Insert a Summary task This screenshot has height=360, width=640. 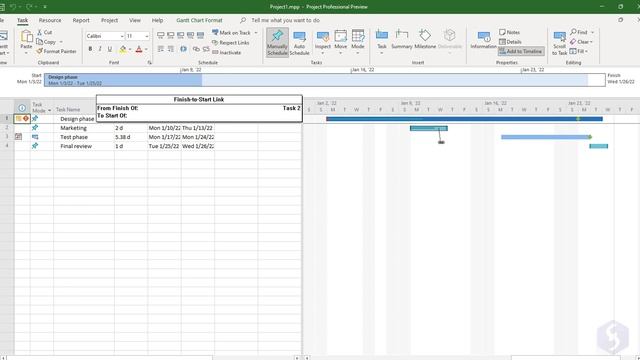(402, 40)
